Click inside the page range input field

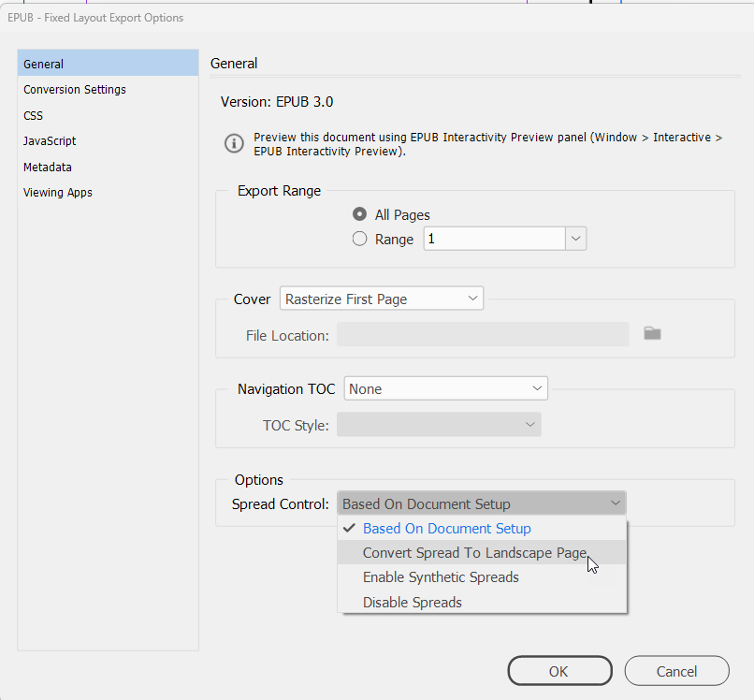[494, 239]
